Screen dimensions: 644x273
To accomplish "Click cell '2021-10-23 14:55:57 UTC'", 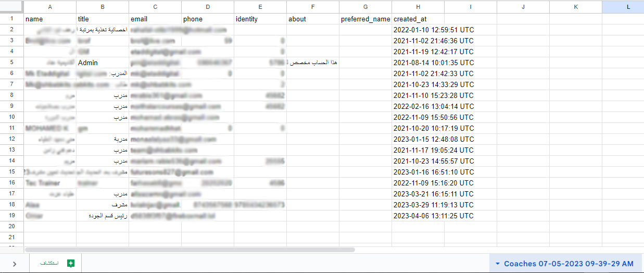I will point(434,161).
